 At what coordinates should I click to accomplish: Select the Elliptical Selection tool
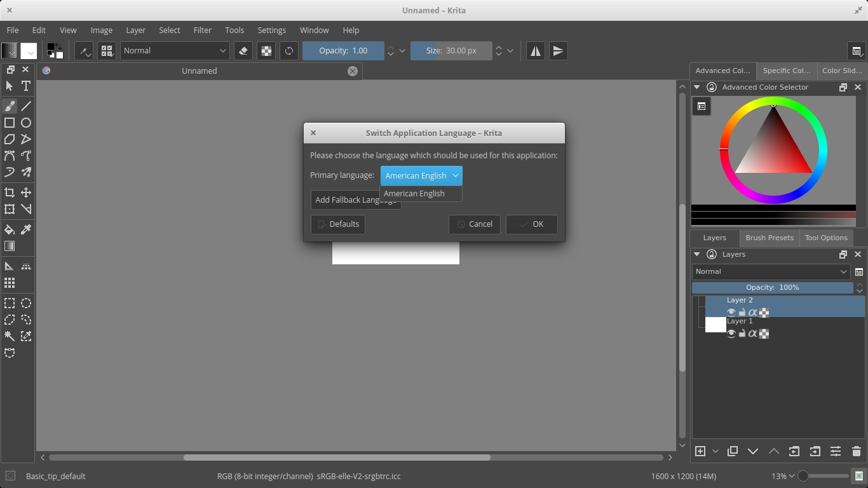[26, 303]
